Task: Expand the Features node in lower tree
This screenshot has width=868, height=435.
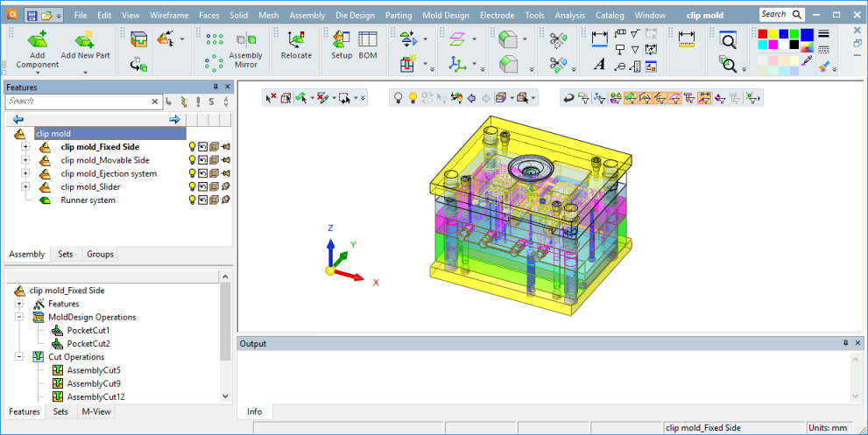Action: tap(19, 304)
